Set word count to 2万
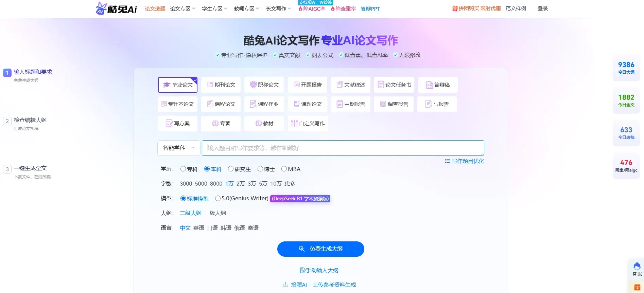 point(241,184)
